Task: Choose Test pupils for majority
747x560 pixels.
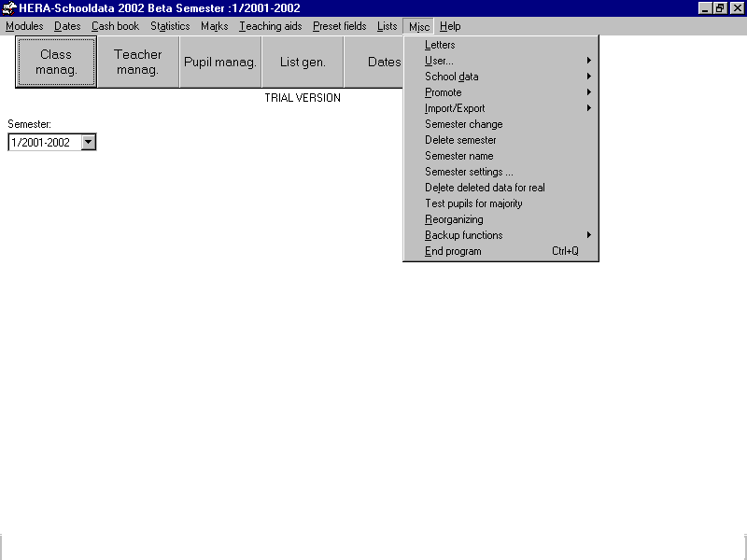Action: [x=500, y=203]
